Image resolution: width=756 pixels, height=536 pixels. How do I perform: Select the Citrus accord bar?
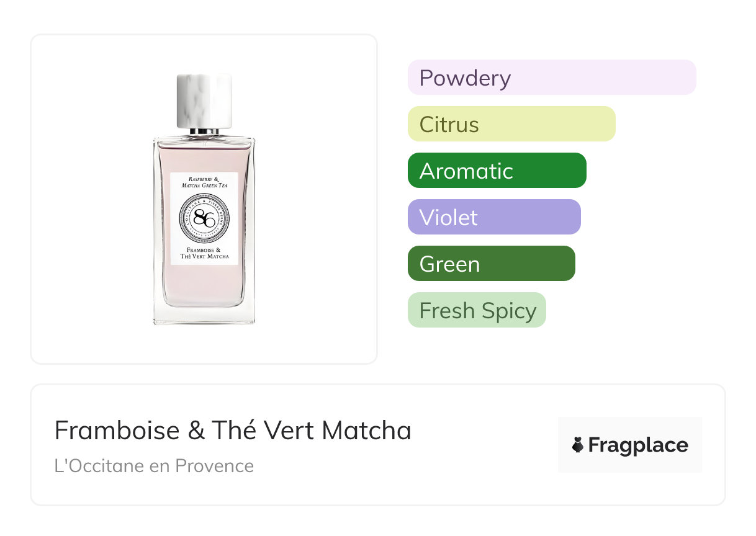(511, 124)
